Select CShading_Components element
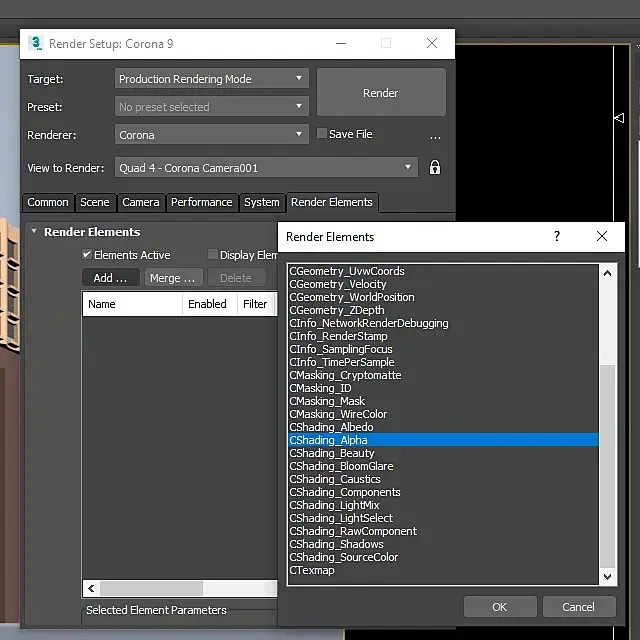This screenshot has width=640, height=640. click(443, 492)
